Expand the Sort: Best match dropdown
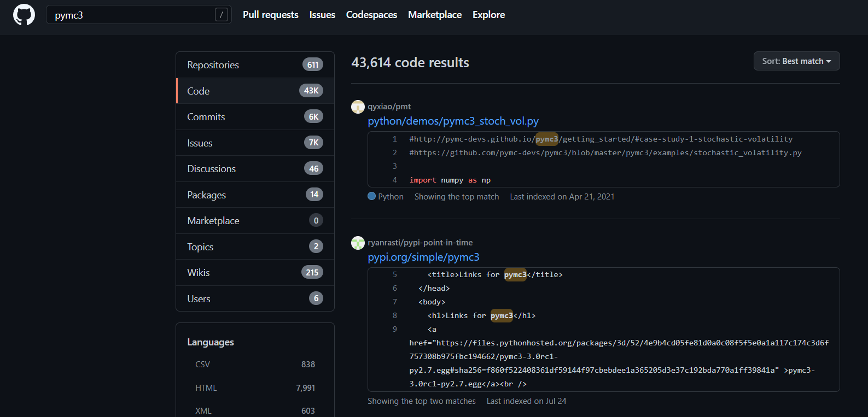The image size is (868, 417). (x=796, y=61)
